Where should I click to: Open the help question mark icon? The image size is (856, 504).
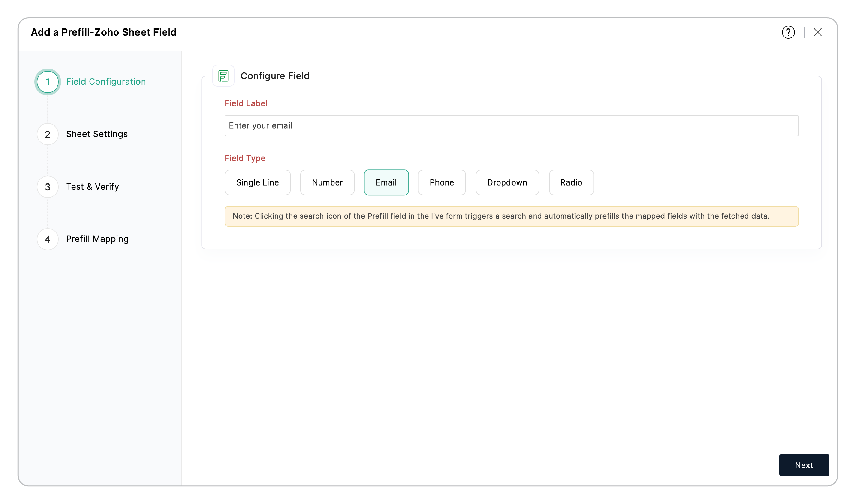click(788, 32)
